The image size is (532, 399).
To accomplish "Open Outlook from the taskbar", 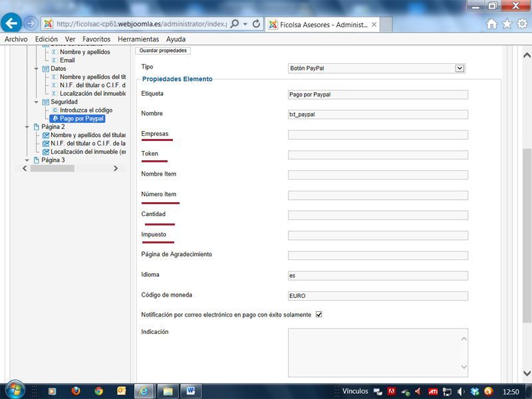I will pyautogui.click(x=121, y=391).
